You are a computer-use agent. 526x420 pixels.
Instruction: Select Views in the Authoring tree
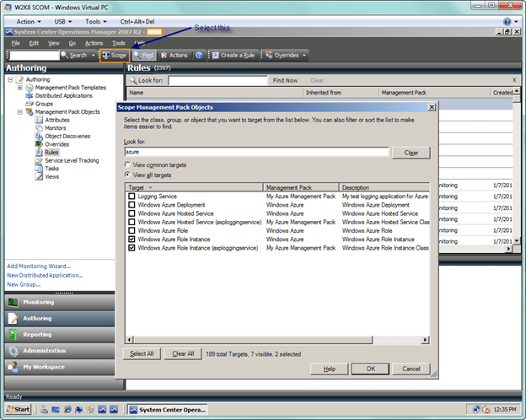point(52,176)
